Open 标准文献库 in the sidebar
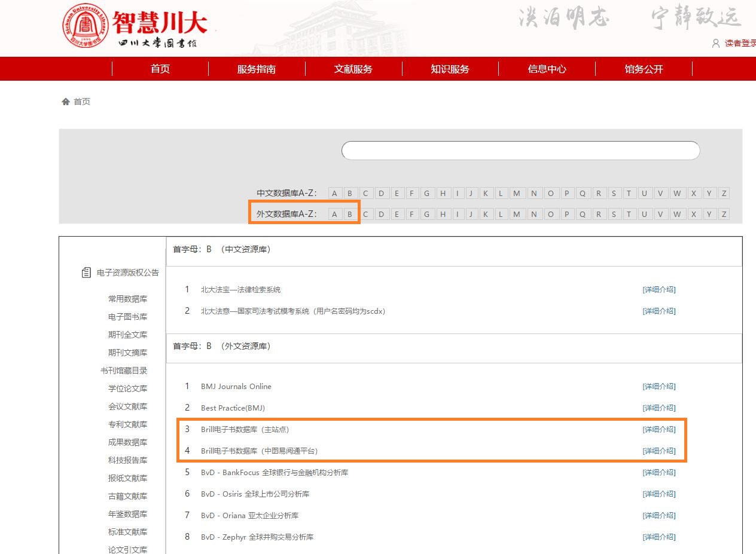The height and width of the screenshot is (554, 756). 127,532
